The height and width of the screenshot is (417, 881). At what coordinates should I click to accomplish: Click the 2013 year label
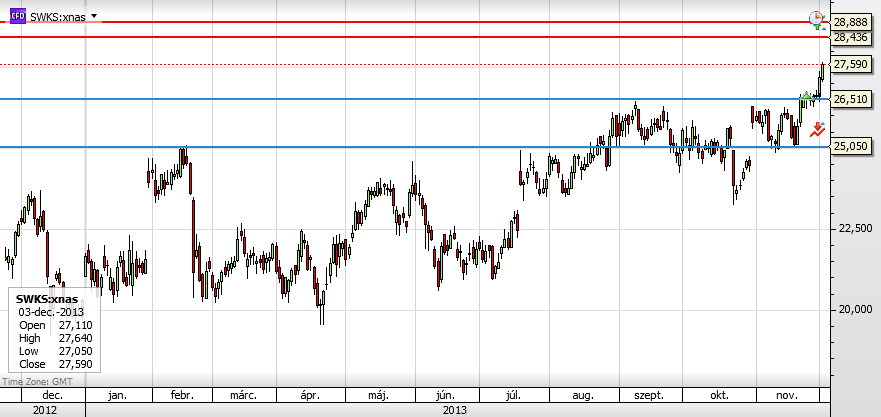(x=455, y=410)
